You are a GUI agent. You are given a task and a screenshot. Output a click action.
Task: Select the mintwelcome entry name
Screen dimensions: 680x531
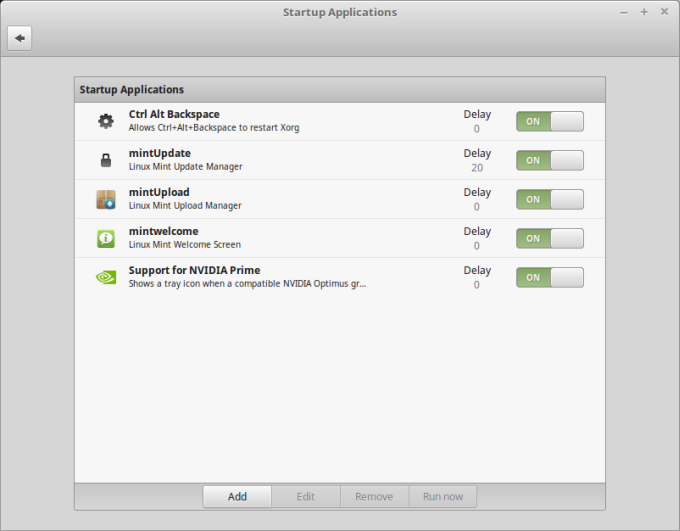coord(163,231)
